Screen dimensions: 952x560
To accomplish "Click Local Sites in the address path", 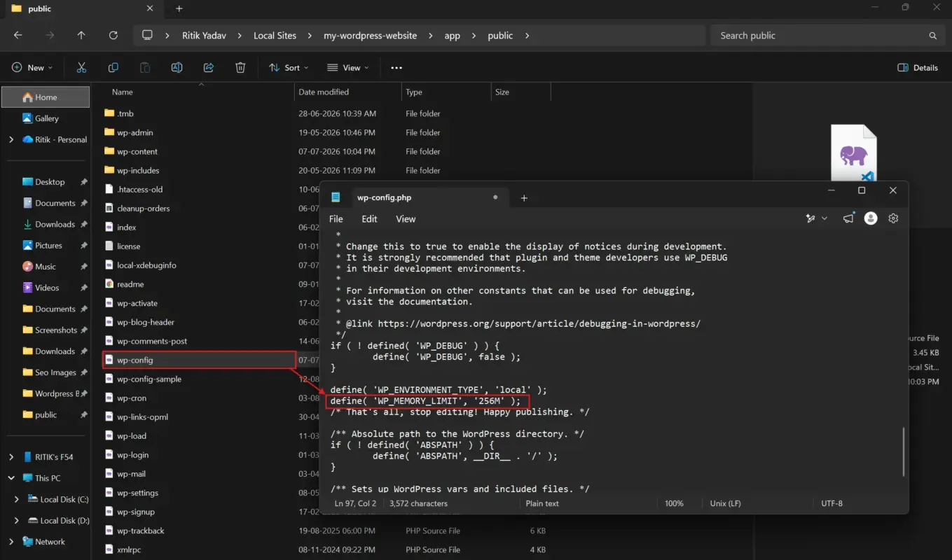I will [x=275, y=36].
